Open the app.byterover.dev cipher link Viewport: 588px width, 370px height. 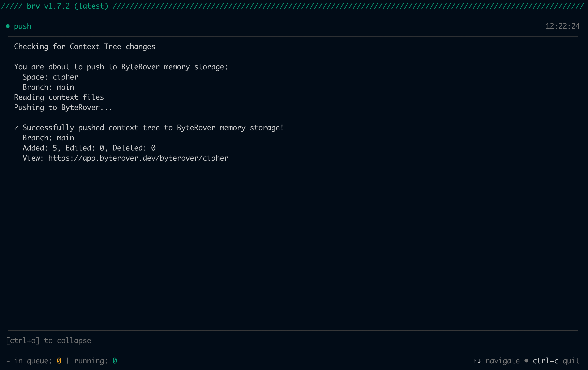coord(138,158)
